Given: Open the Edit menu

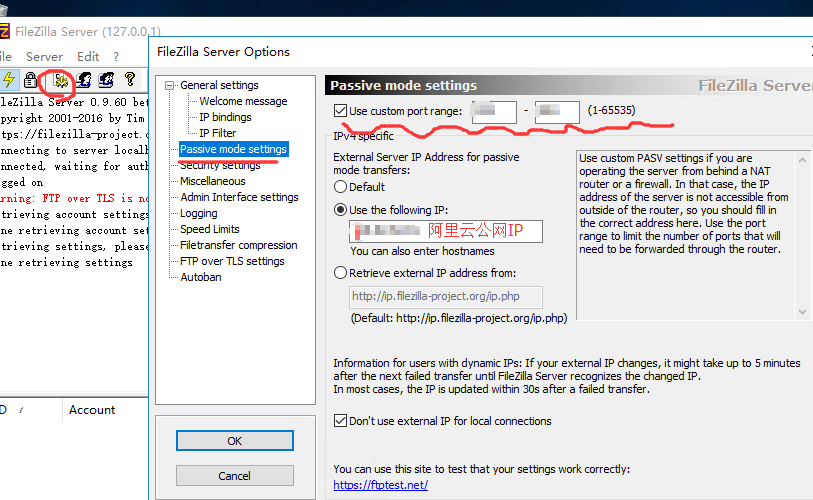Looking at the screenshot, I should (x=88, y=57).
